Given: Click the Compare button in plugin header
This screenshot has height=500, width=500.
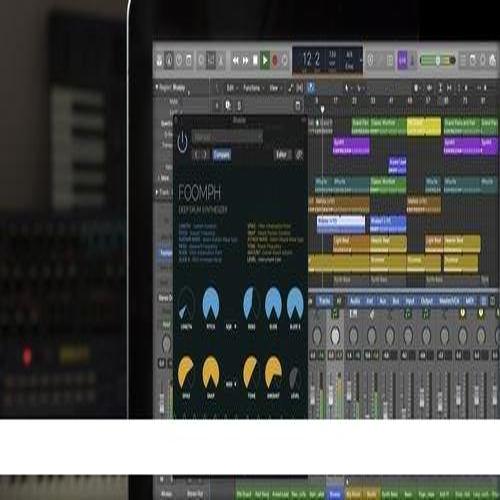Looking at the screenshot, I should [x=222, y=155].
